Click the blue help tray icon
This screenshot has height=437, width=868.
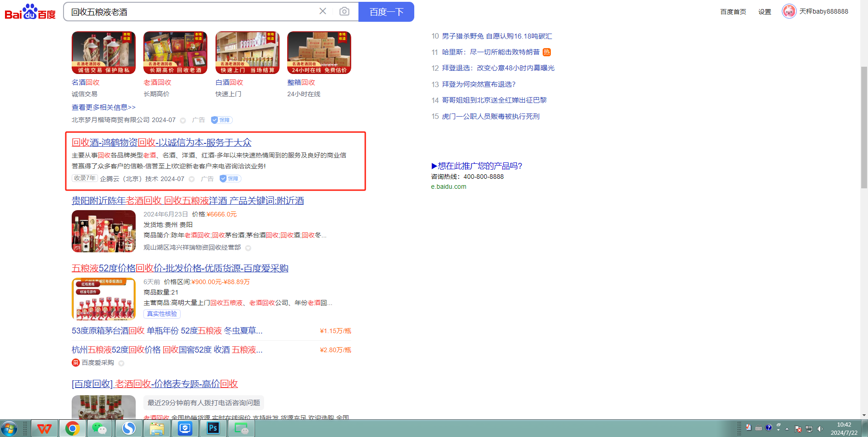[768, 427]
